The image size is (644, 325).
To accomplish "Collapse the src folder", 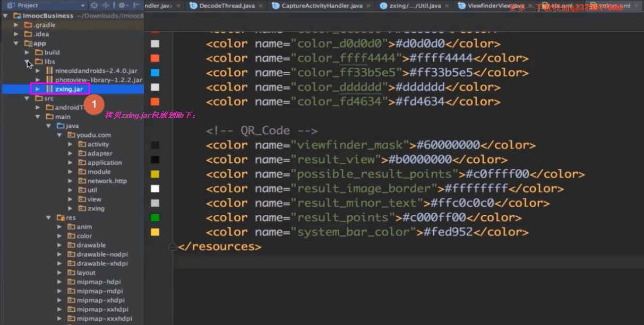I will [x=28, y=98].
